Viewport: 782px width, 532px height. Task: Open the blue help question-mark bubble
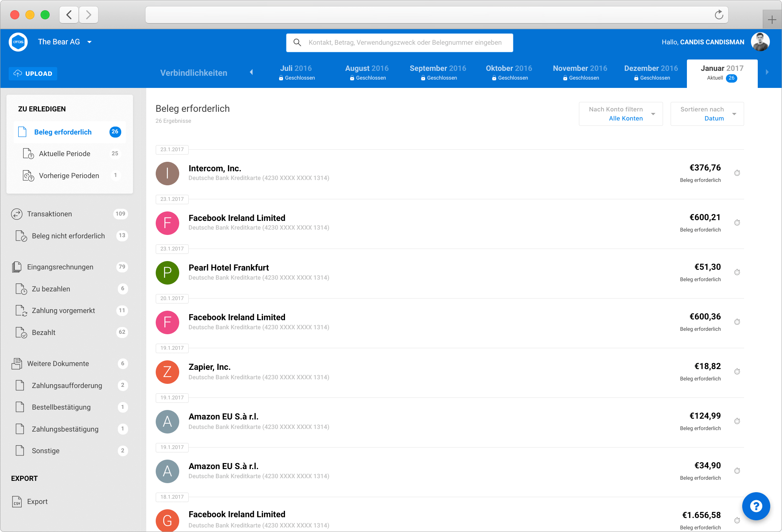coord(756,506)
